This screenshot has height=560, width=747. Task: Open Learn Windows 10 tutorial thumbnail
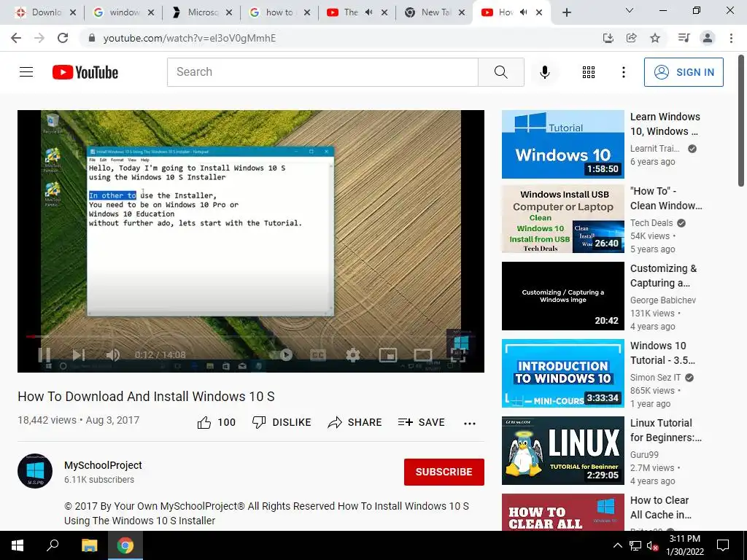point(562,144)
